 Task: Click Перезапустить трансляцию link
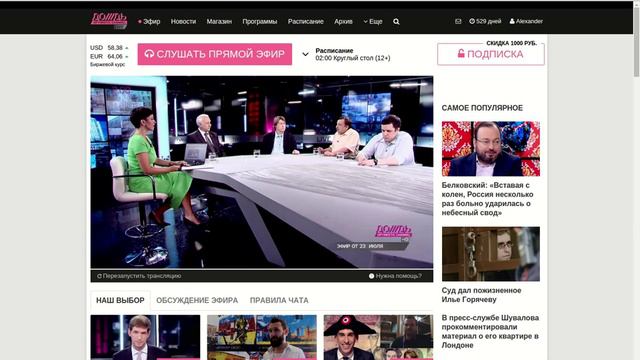coord(139,276)
